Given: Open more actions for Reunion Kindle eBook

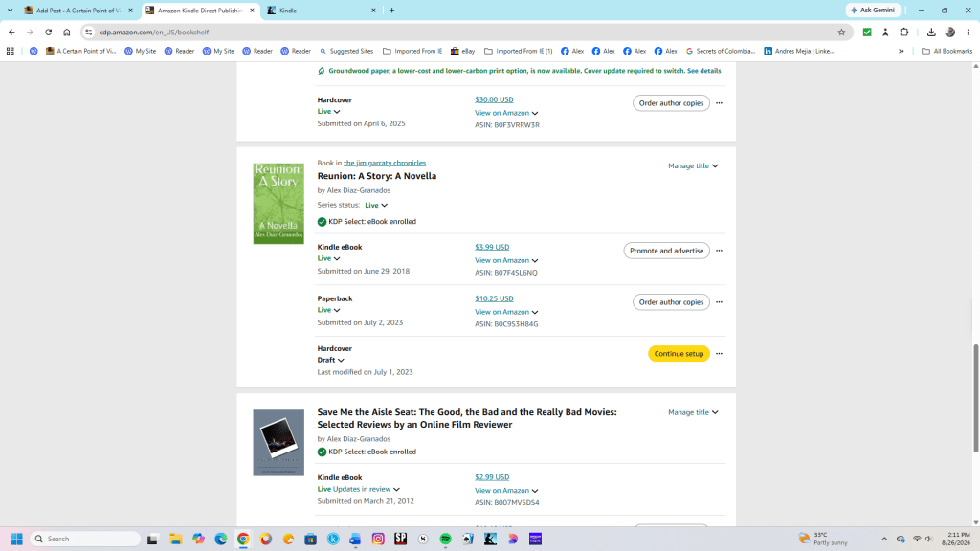Looking at the screenshot, I should tap(719, 251).
